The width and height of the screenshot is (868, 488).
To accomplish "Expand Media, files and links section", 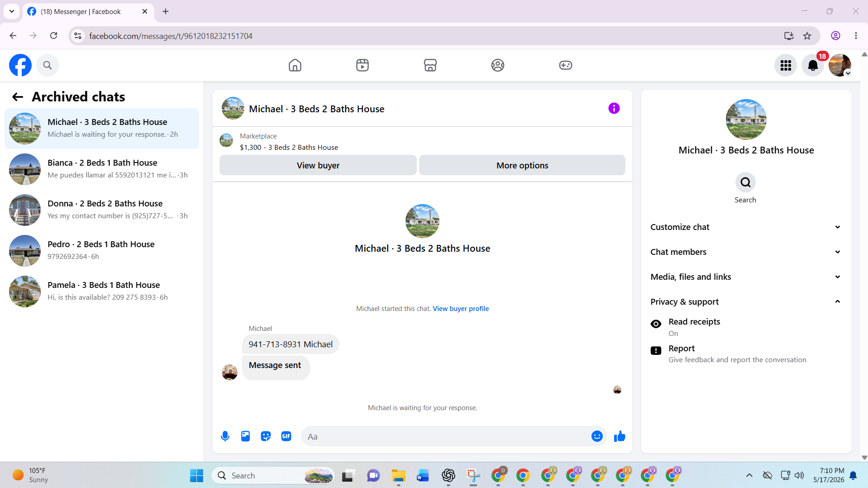I will point(746,277).
